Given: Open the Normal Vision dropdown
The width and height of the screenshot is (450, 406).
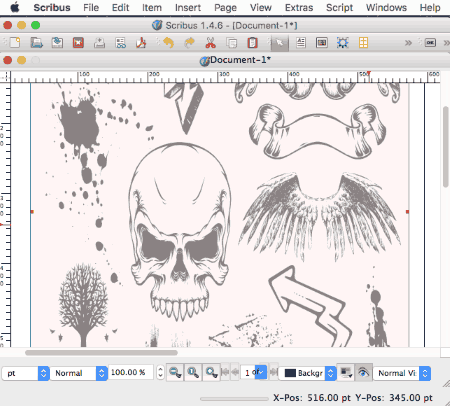Looking at the screenshot, I should (x=402, y=373).
